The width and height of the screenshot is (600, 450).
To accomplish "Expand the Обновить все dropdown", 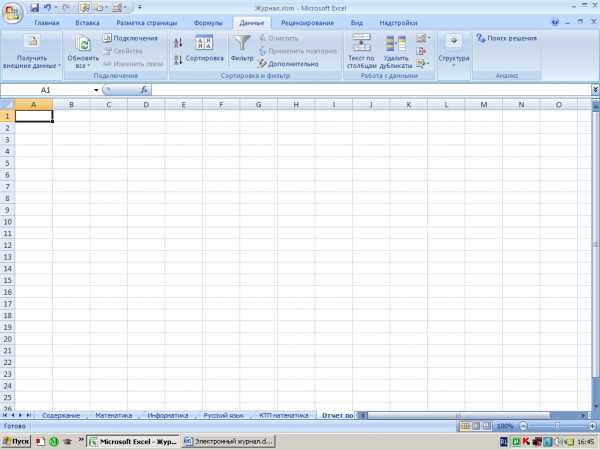I will click(84, 66).
